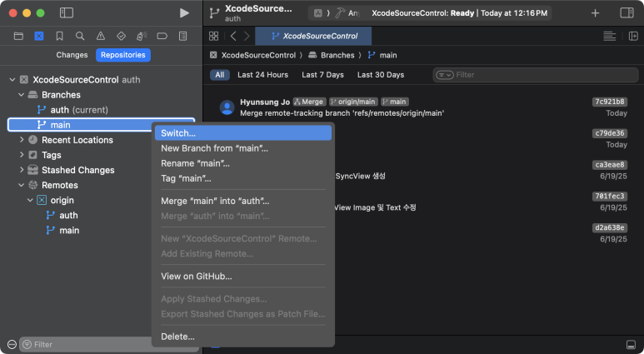Filter commits to All

coord(220,75)
